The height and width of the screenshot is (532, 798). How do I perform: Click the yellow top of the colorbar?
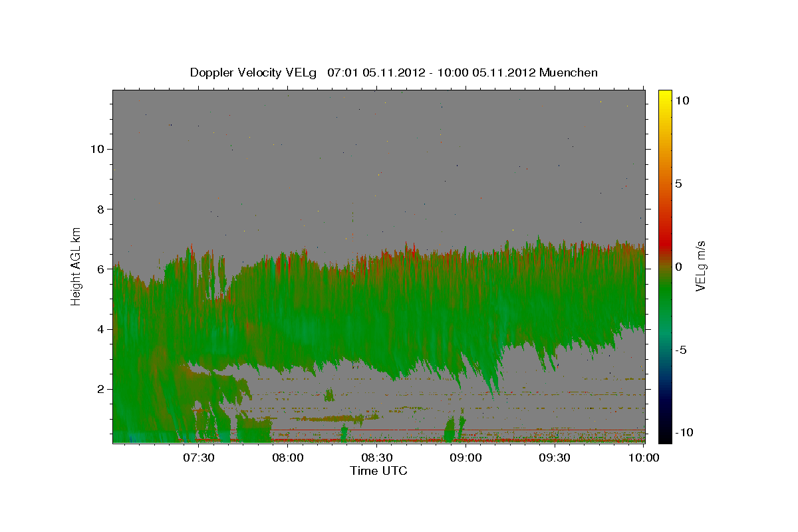[665, 96]
